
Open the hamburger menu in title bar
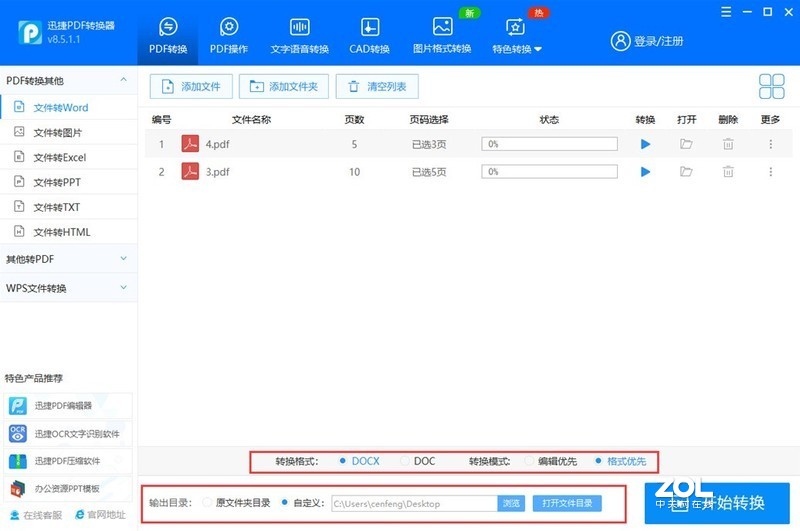(x=726, y=12)
